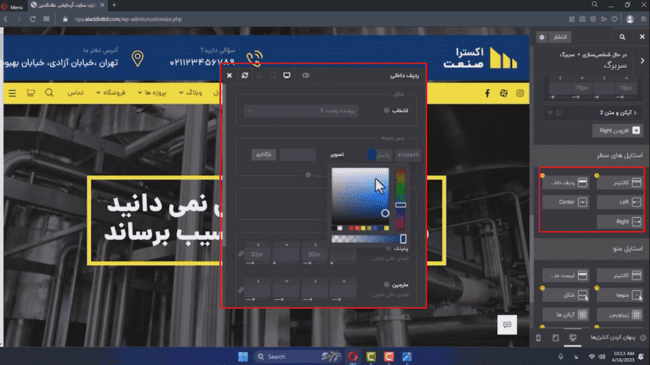Switch preview to mobile in sidebar footer

coord(538,338)
